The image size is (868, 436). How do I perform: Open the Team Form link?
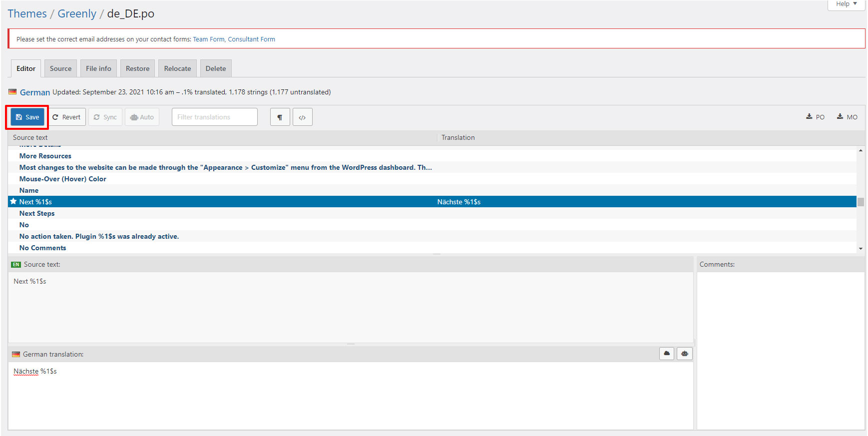pos(208,39)
